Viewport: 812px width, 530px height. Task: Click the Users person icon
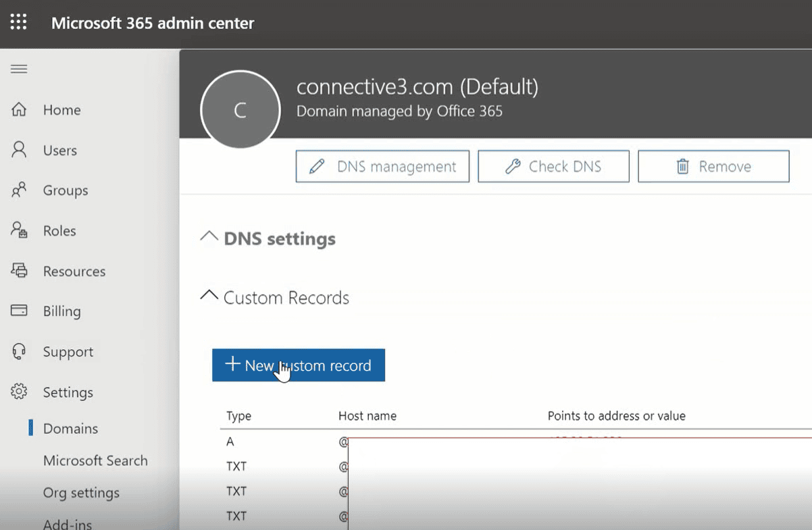pos(19,150)
